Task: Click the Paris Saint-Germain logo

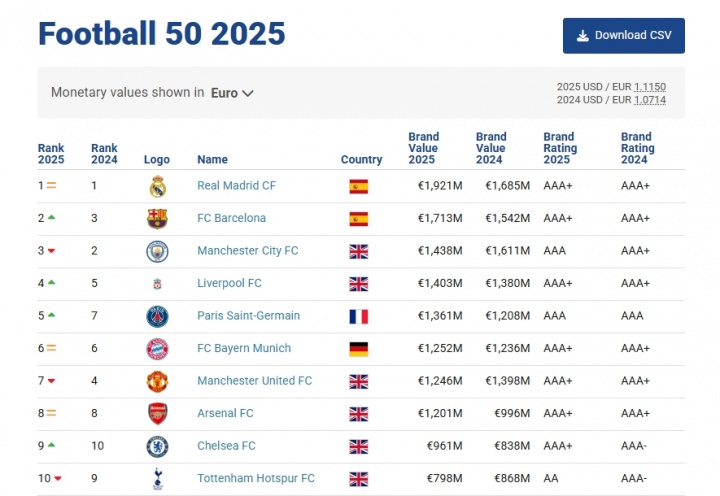Action: point(157,316)
